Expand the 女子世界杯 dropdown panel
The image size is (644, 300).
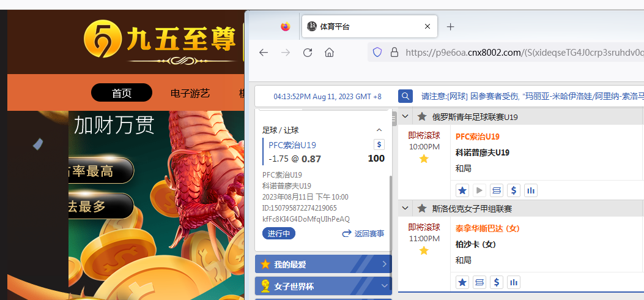pos(324,286)
